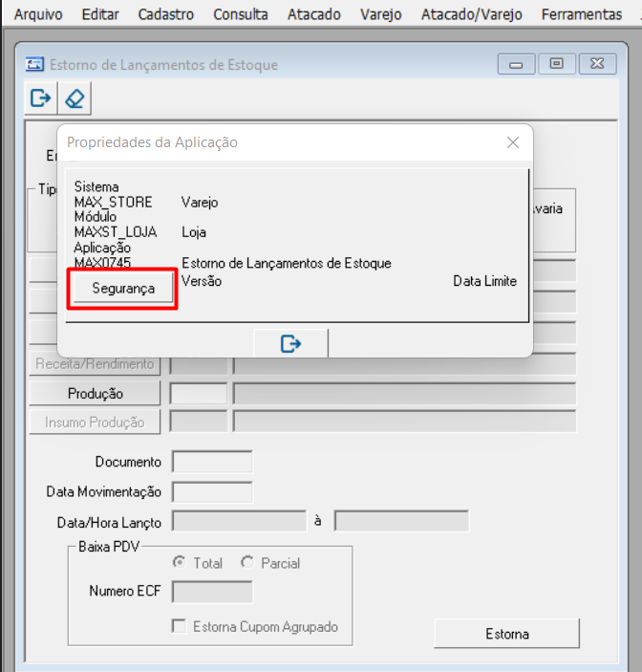Click the Produção code input field
Viewport: 642px width, 672px height.
pyautogui.click(x=199, y=394)
